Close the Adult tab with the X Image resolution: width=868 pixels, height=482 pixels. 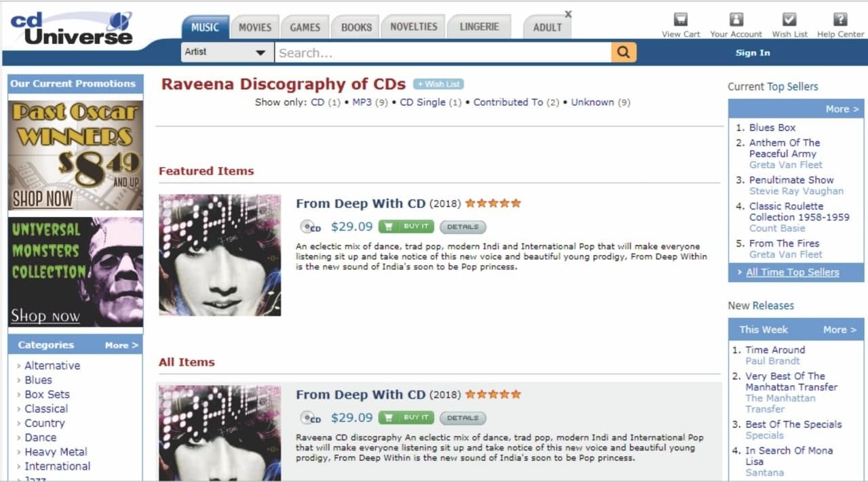click(568, 14)
